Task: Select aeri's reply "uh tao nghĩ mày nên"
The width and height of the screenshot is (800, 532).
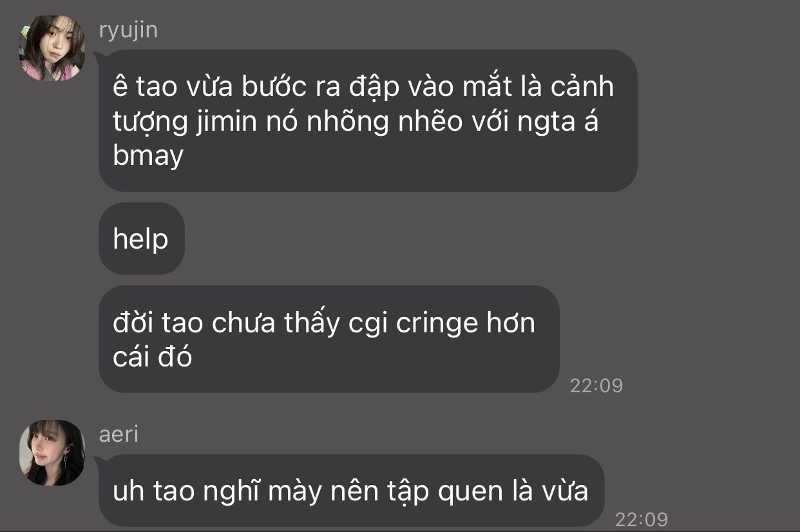Action: (x=351, y=491)
